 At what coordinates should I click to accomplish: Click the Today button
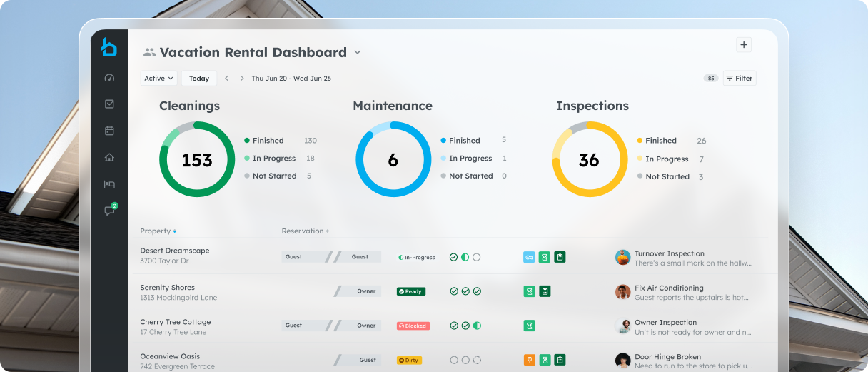pyautogui.click(x=199, y=79)
